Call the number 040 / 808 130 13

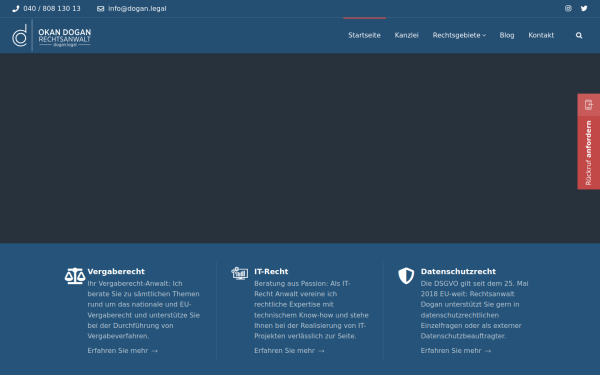click(x=52, y=8)
